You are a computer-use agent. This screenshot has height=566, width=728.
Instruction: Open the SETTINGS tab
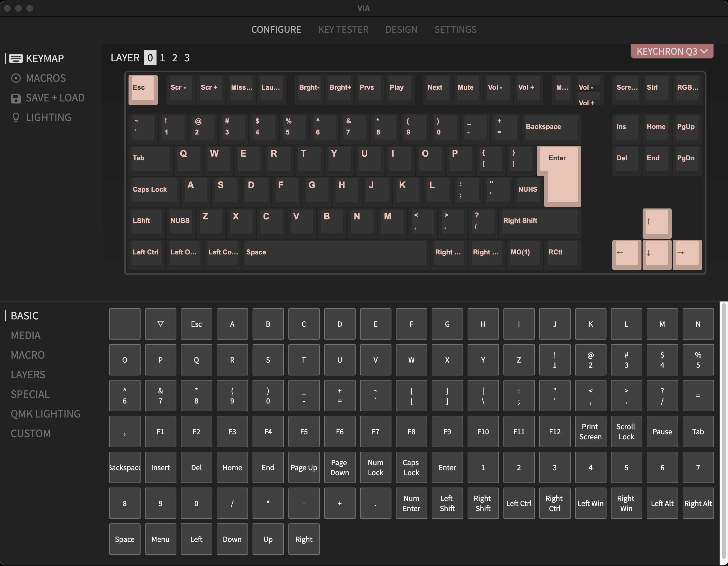click(x=455, y=29)
